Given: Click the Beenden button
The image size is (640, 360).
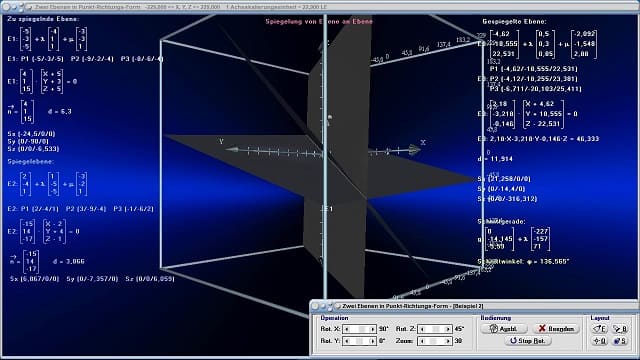Looking at the screenshot, I should coord(556,329).
